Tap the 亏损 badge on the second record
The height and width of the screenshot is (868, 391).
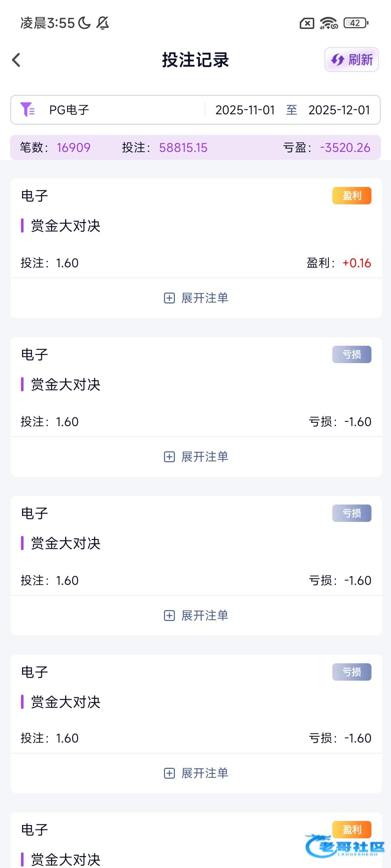(352, 354)
